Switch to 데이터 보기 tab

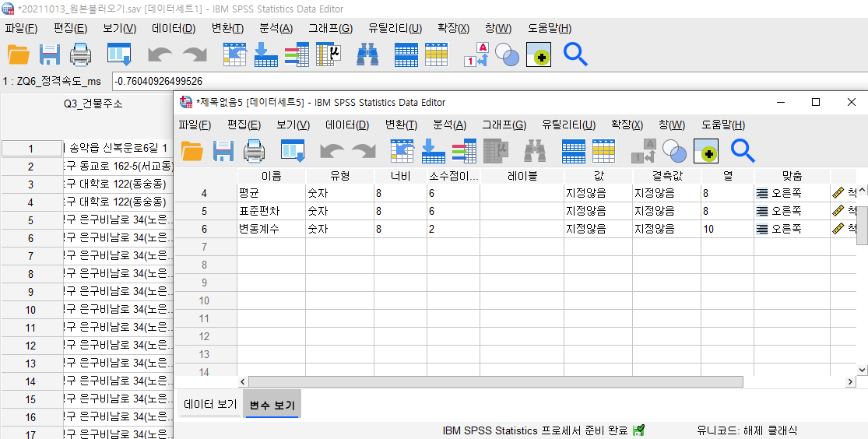click(x=210, y=405)
